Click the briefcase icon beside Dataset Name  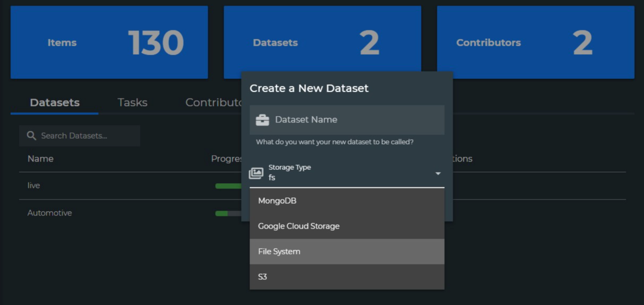(262, 120)
